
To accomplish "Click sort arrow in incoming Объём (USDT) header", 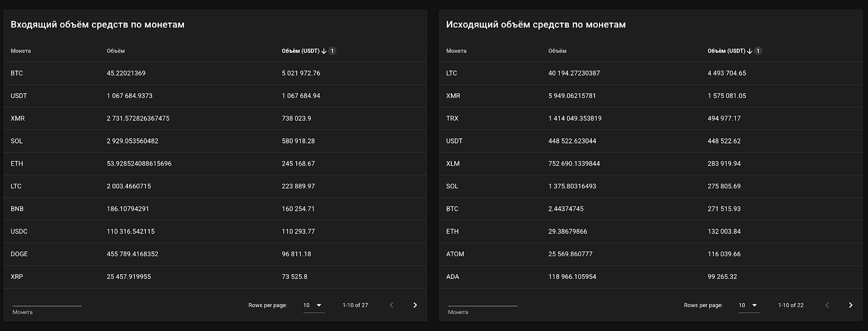I will pos(324,51).
